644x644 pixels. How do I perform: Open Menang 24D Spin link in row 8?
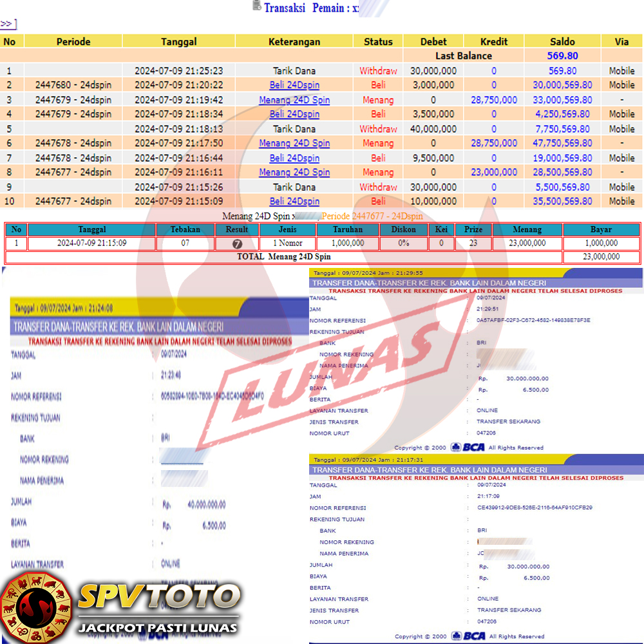(294, 172)
